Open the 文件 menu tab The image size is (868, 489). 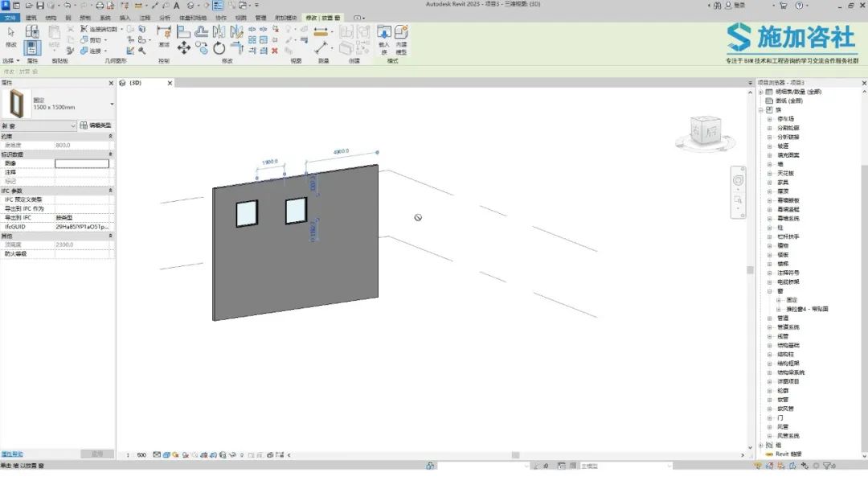click(10, 17)
